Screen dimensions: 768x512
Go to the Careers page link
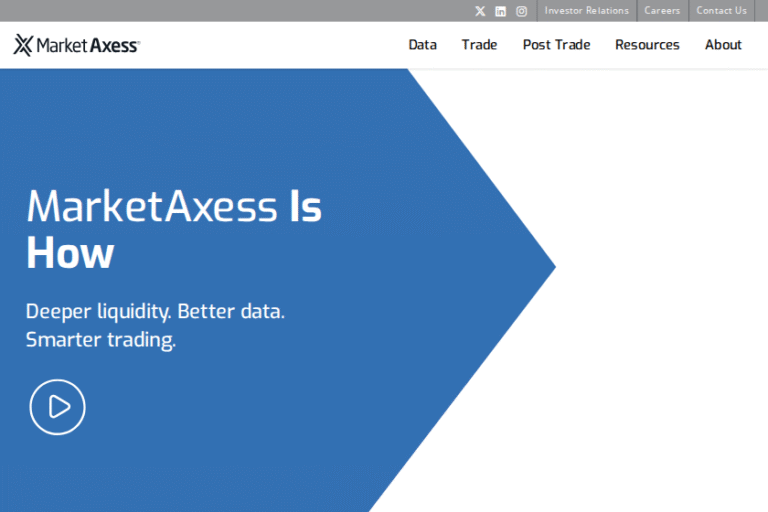pyautogui.click(x=662, y=11)
